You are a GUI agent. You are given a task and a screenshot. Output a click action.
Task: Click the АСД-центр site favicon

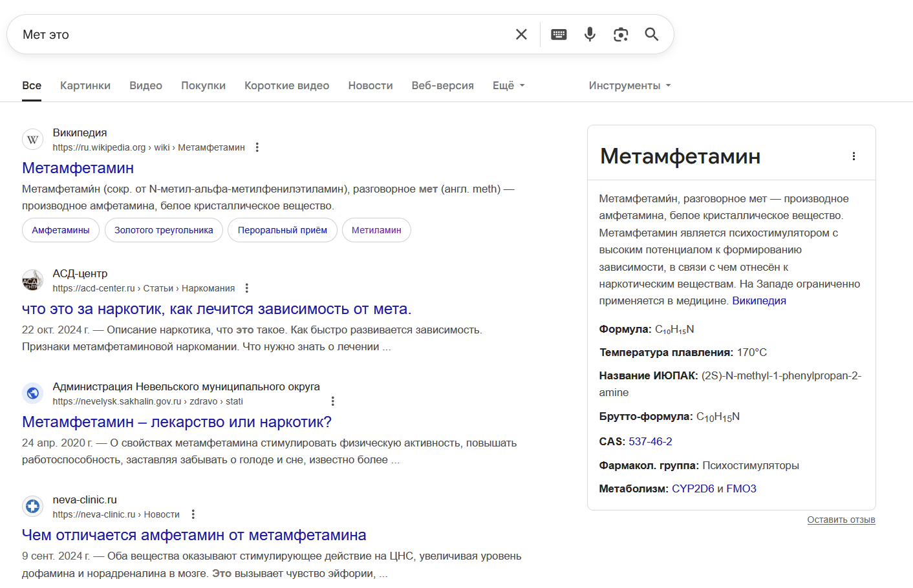pos(33,280)
